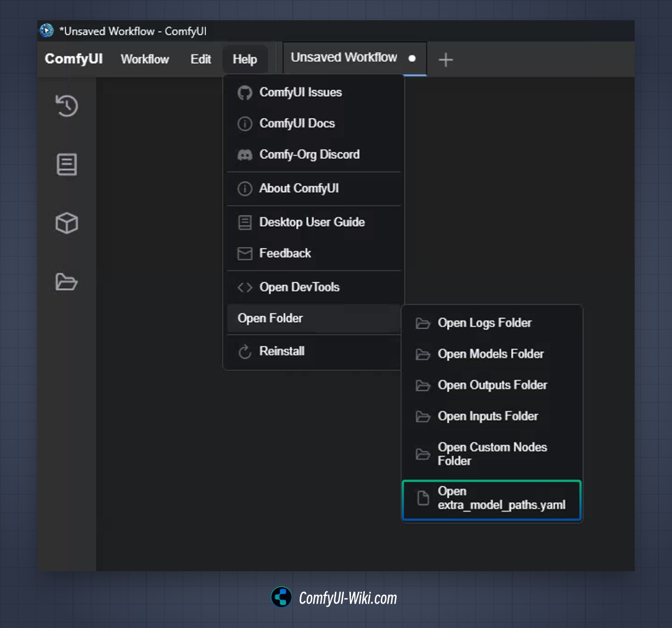Viewport: 672px width, 628px height.
Task: Click the code brackets icon beside Open DevTools
Action: (x=245, y=287)
